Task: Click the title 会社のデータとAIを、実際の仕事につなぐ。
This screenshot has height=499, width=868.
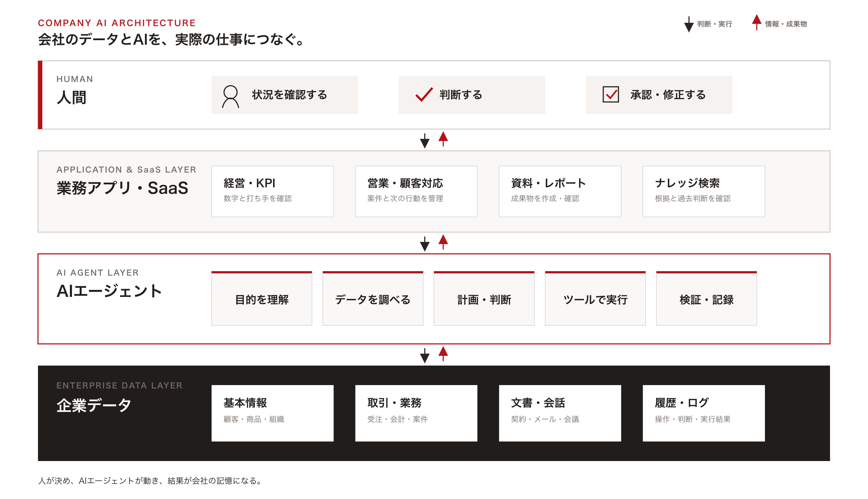Action: click(x=171, y=39)
